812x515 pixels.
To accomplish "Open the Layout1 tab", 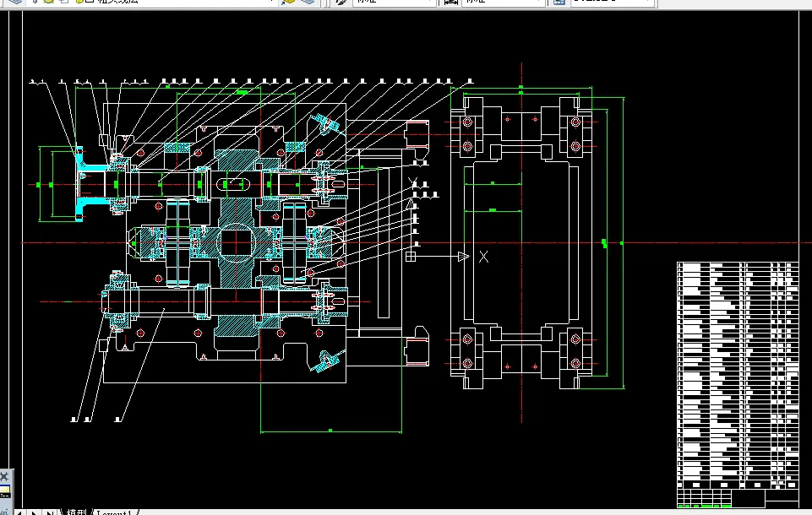I will click(x=114, y=512).
